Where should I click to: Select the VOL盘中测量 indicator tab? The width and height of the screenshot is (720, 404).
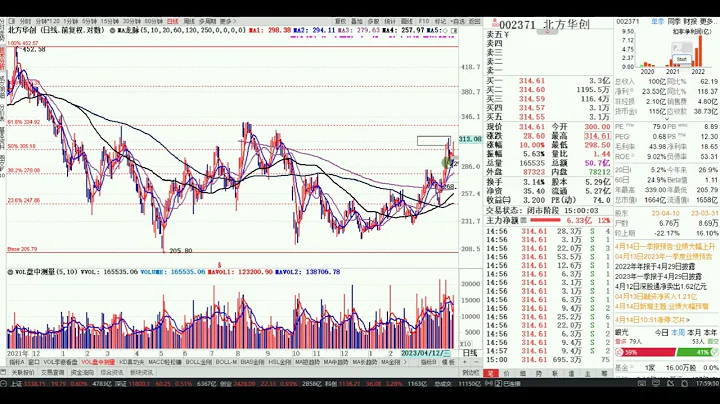coord(98,362)
